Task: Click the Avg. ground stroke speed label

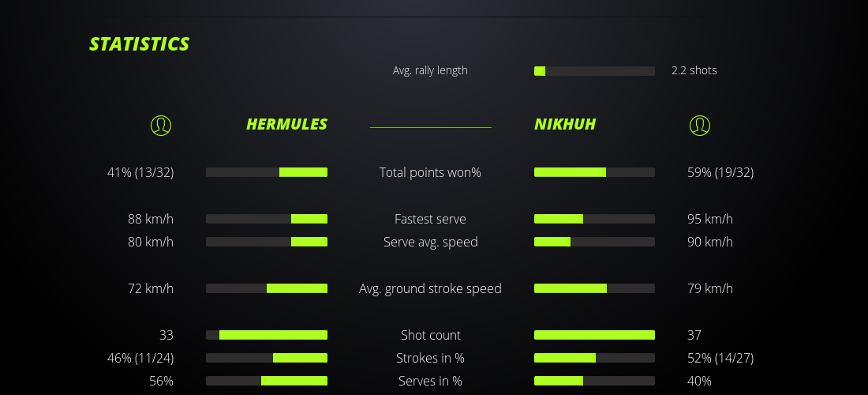Action: (430, 288)
